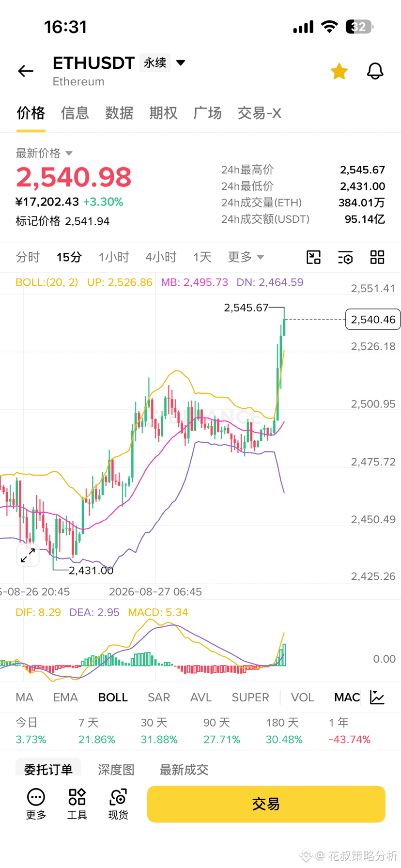Toggle the favorite star for ETHUSDT

tap(339, 71)
